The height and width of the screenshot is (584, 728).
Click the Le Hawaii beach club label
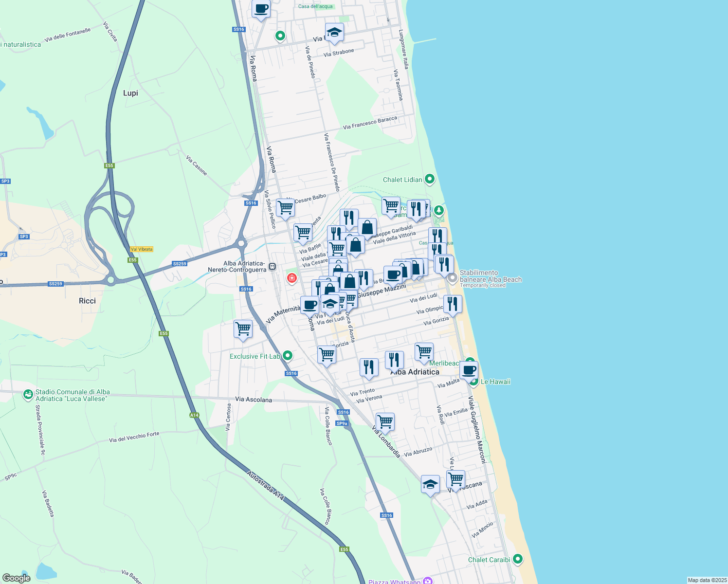pyautogui.click(x=495, y=382)
